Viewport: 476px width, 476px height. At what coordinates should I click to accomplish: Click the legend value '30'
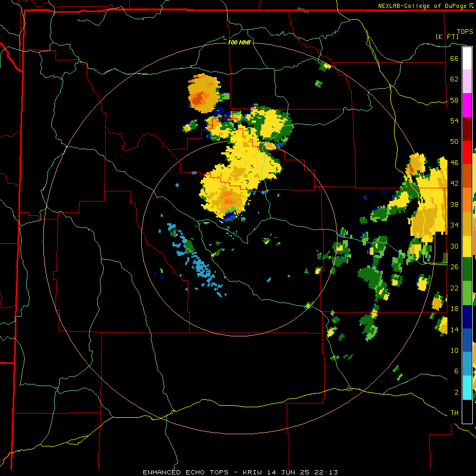pyautogui.click(x=454, y=246)
